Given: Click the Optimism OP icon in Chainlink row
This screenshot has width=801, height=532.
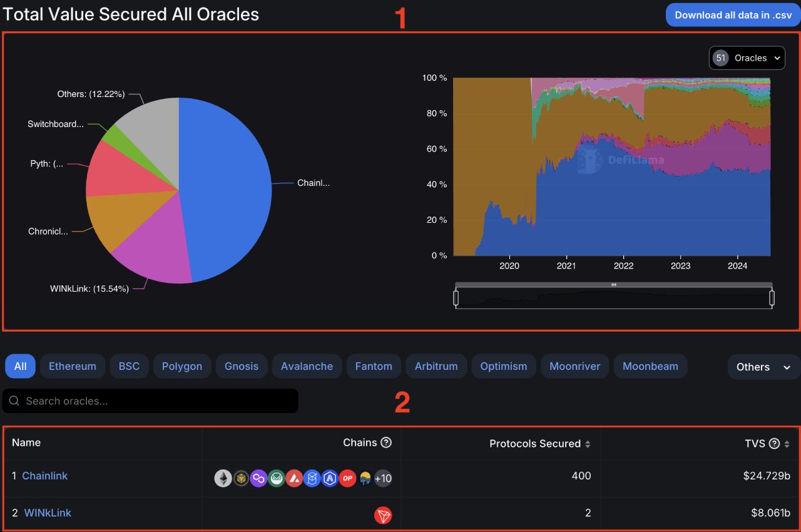Looking at the screenshot, I should (347, 479).
